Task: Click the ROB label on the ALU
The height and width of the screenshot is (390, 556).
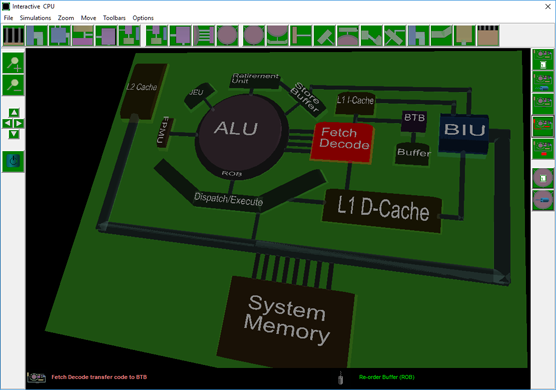Action: pyautogui.click(x=232, y=173)
